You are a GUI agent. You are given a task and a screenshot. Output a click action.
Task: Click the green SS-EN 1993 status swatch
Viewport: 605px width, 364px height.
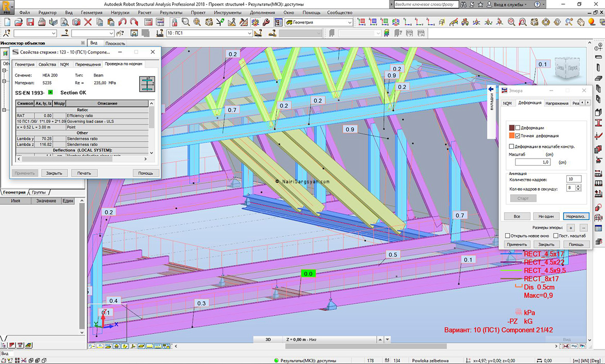[50, 93]
